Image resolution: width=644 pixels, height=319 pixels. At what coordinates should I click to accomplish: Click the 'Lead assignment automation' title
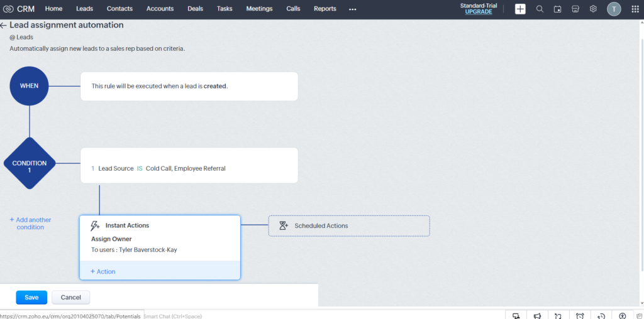point(67,25)
